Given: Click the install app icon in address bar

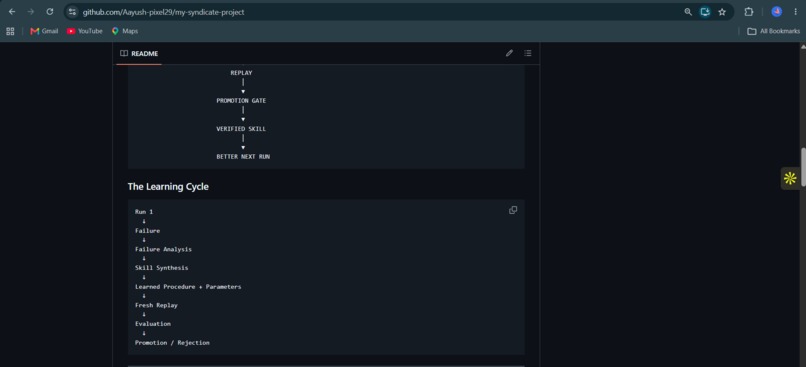Looking at the screenshot, I should (705, 12).
